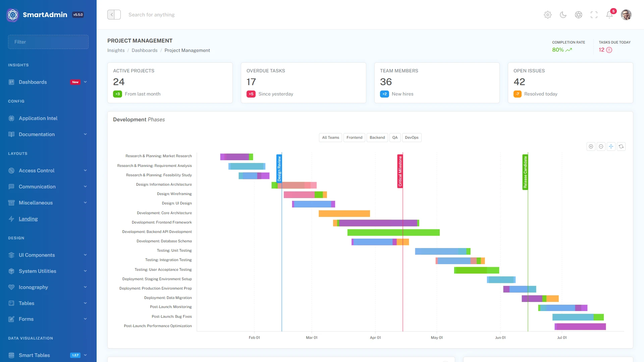This screenshot has width=644, height=362.
Task: Reset chart zoom icon
Action: click(621, 146)
